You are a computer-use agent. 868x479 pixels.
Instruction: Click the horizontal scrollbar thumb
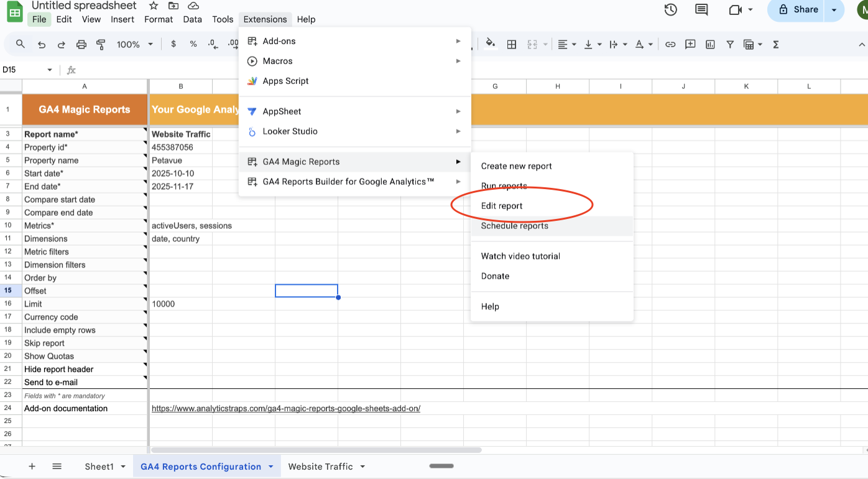point(316,450)
